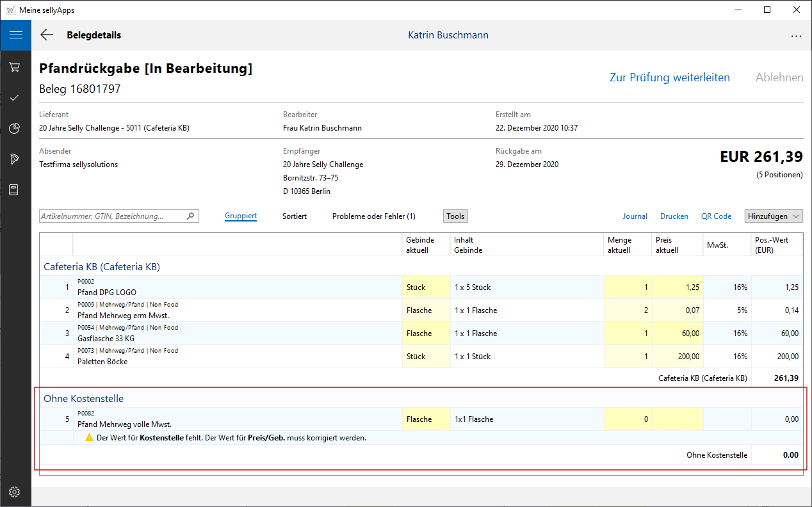Screen dimensions: 812x507
Task: Show Probleme oder Fehler (1)
Action: click(x=373, y=216)
